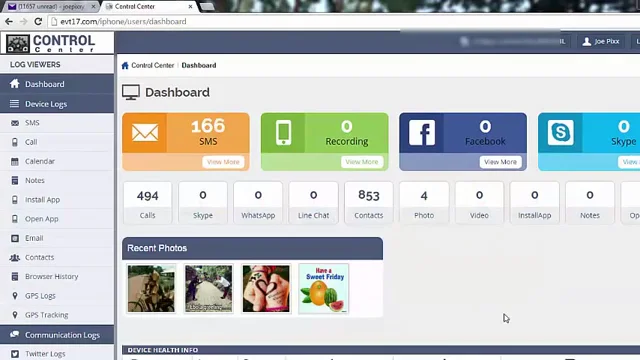Select Calendar in the sidebar
Image resolution: width=640 pixels, height=360 pixels.
pyautogui.click(x=57, y=161)
